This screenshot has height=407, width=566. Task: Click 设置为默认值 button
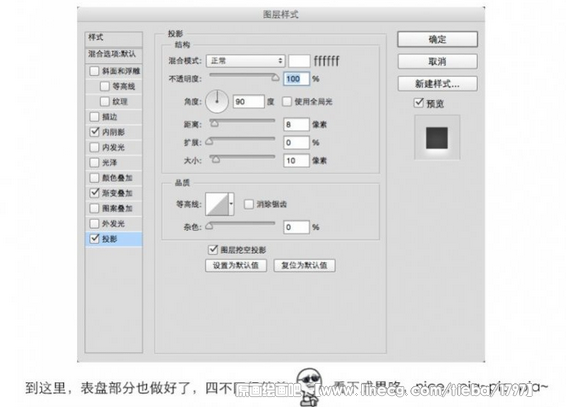tap(236, 266)
